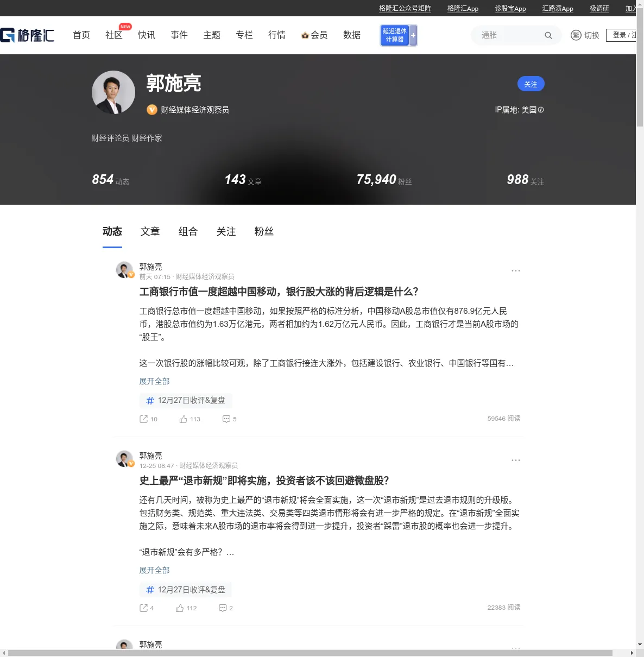Select the 动态 profile tab
Image resolution: width=644 pixels, height=657 pixels.
(x=112, y=231)
